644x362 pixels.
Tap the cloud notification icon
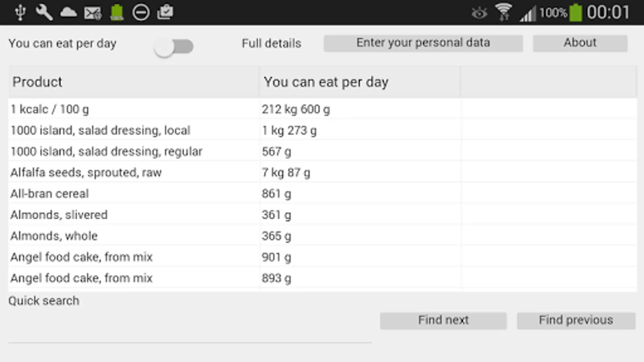68,12
